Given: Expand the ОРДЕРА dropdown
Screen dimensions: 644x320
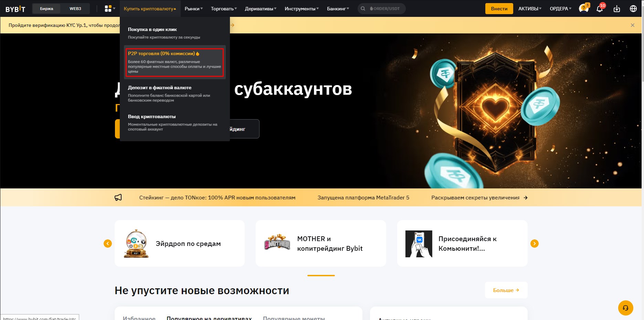Looking at the screenshot, I should [560, 9].
